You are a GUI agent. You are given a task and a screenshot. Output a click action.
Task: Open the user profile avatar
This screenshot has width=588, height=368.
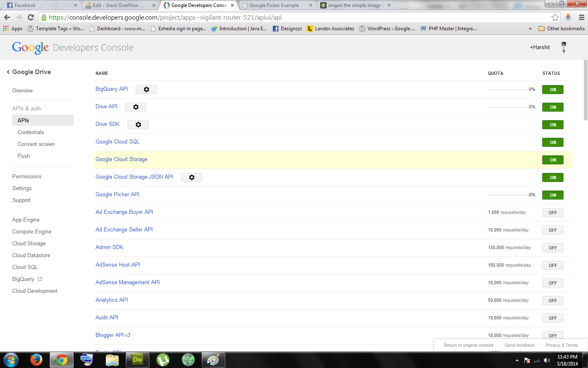tap(564, 47)
